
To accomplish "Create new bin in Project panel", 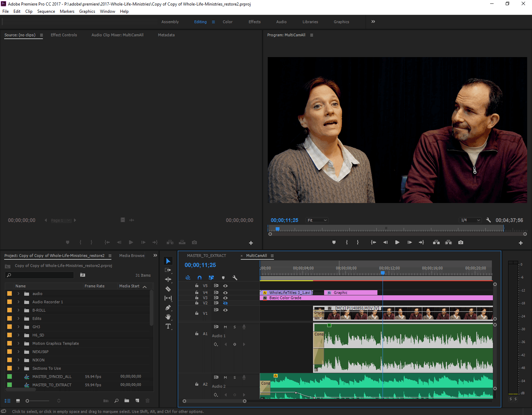I will (127, 401).
